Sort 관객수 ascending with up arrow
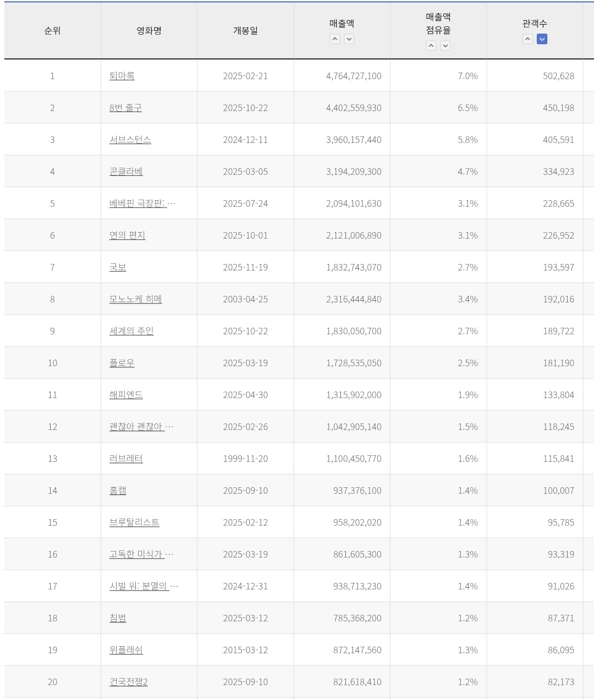This screenshot has width=594, height=700. click(x=527, y=39)
